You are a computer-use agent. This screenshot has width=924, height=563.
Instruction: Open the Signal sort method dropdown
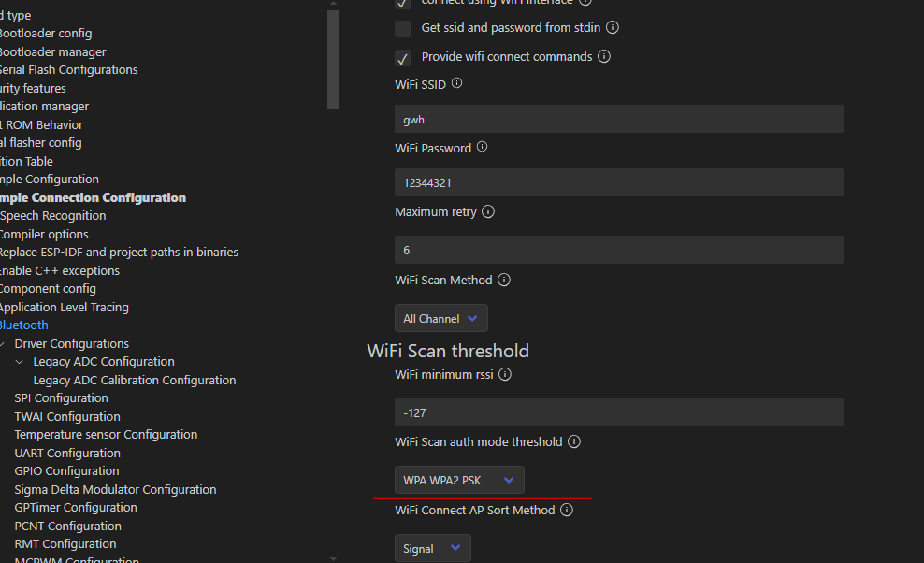432,549
